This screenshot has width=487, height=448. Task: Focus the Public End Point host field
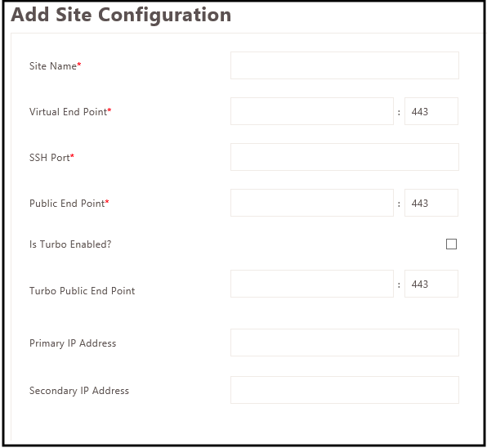point(312,203)
